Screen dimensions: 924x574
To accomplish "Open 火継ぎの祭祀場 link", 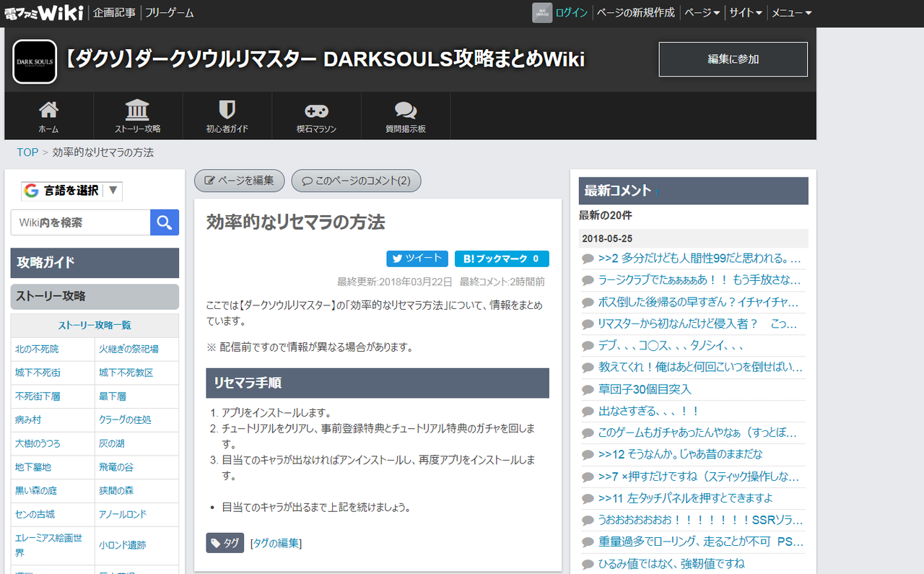I will coord(128,349).
